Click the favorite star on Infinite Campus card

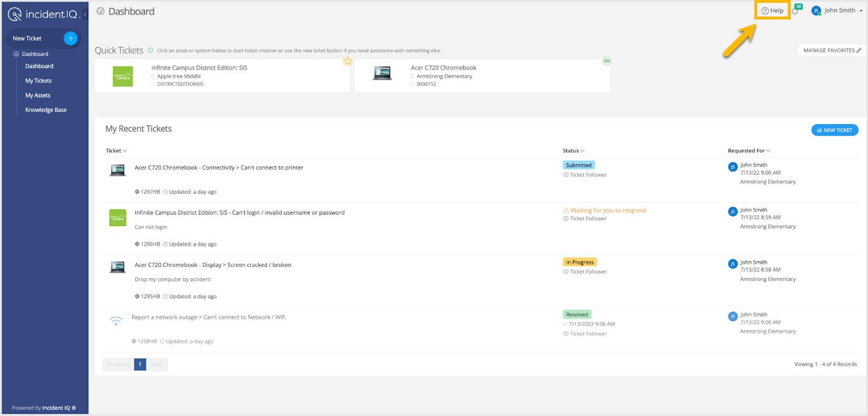pos(347,61)
